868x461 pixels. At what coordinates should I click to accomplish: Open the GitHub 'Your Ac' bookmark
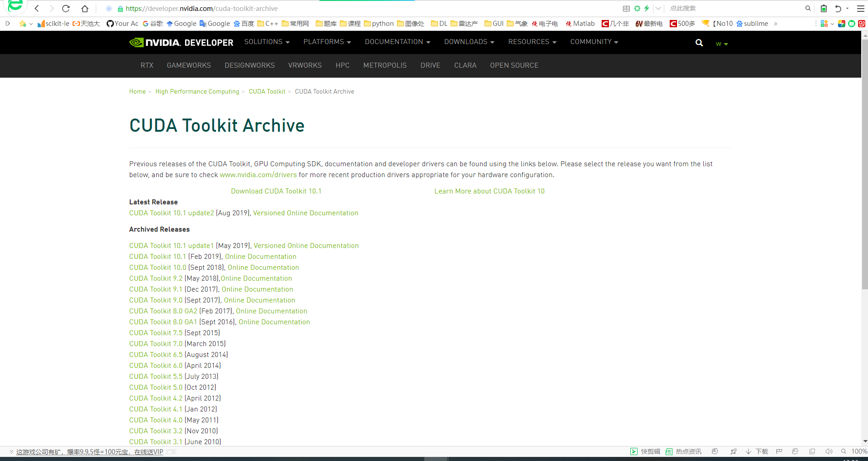click(123, 24)
